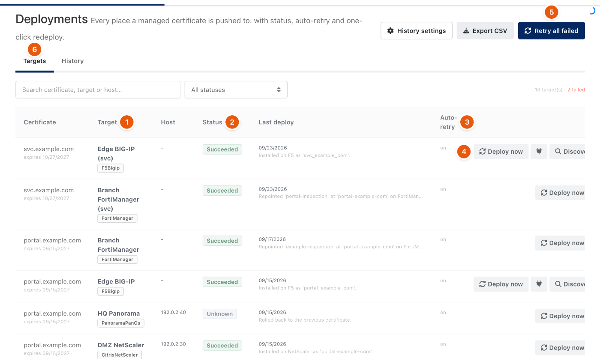Click the Status column header
Viewport: 600px width, 364px height.
pos(213,122)
